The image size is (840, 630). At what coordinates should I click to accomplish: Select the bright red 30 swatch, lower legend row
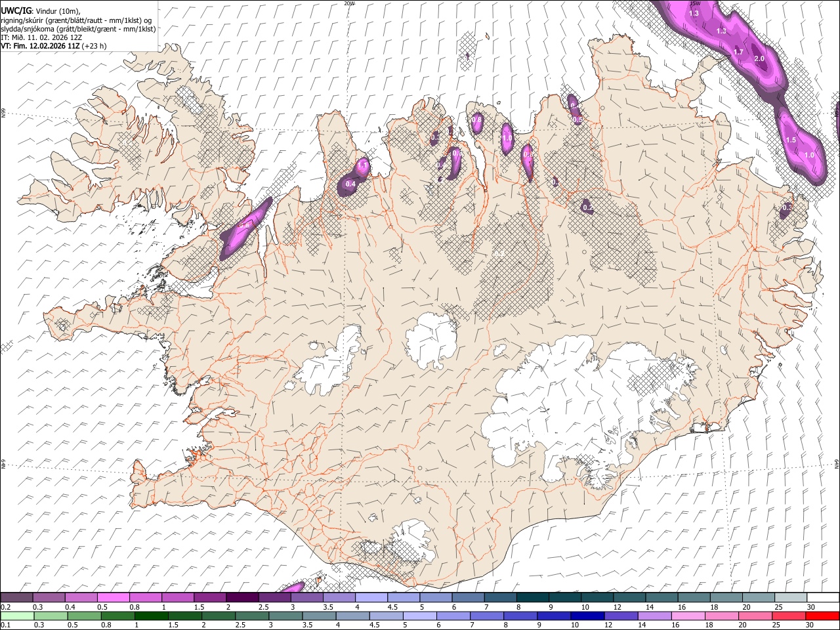click(822, 616)
